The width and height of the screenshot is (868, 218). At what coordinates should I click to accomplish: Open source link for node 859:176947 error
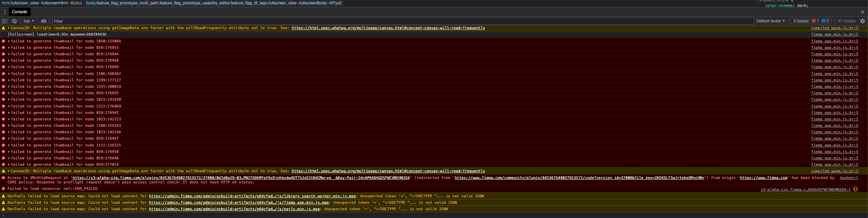point(834,139)
